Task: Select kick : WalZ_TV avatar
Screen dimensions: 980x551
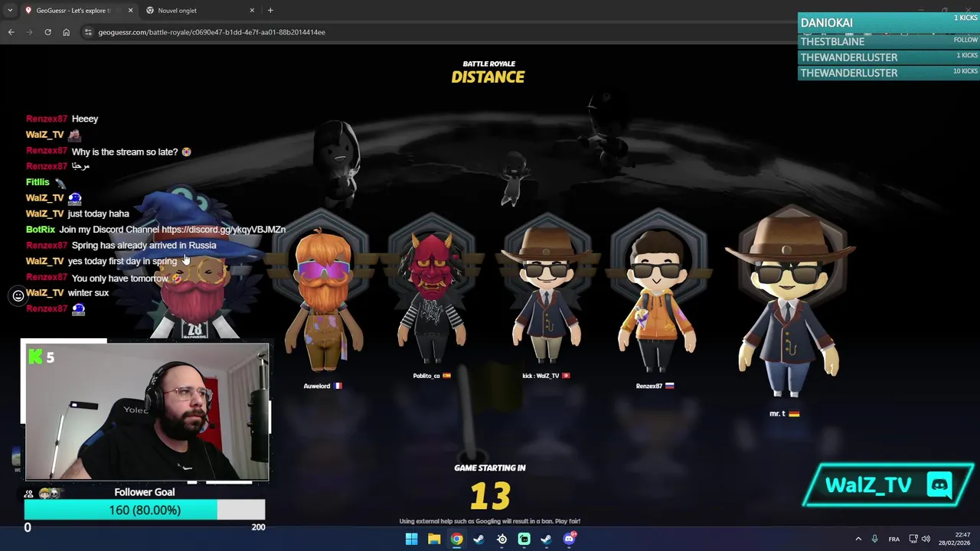Action: click(547, 295)
